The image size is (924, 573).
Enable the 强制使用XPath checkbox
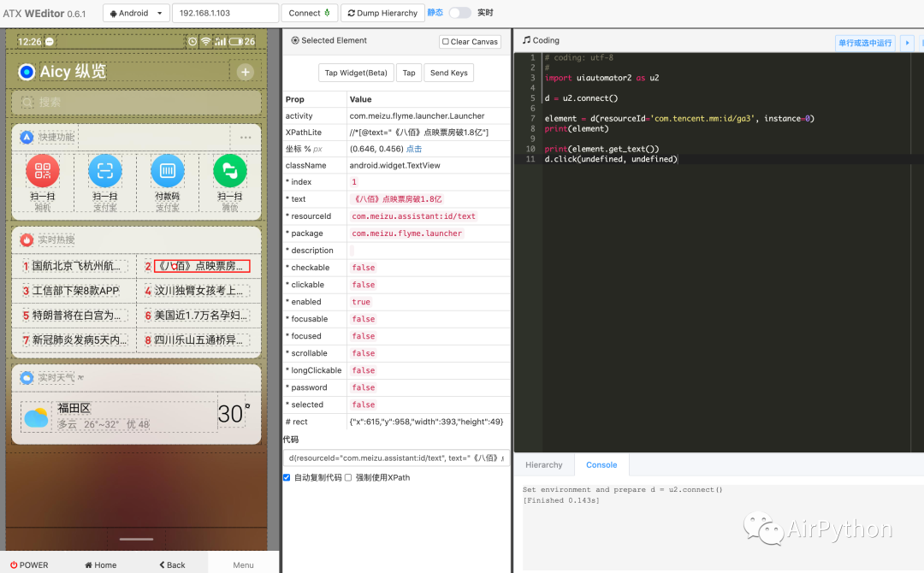click(x=348, y=477)
